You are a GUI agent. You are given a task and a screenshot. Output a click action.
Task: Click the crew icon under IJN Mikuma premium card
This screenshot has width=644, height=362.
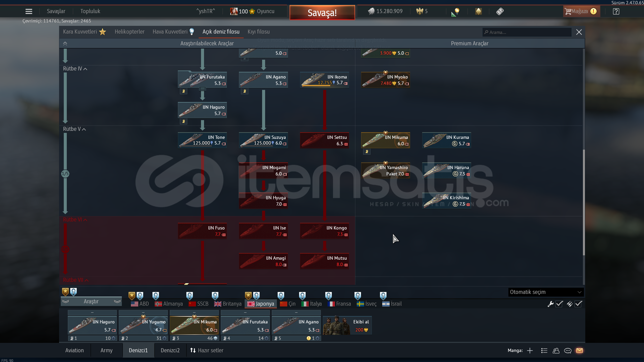click(x=367, y=152)
